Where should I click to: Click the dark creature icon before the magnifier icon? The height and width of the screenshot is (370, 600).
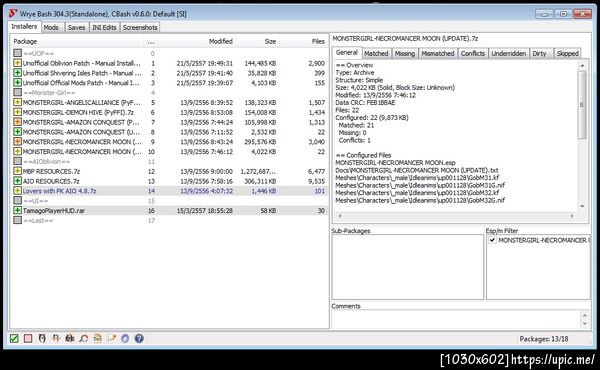70,339
